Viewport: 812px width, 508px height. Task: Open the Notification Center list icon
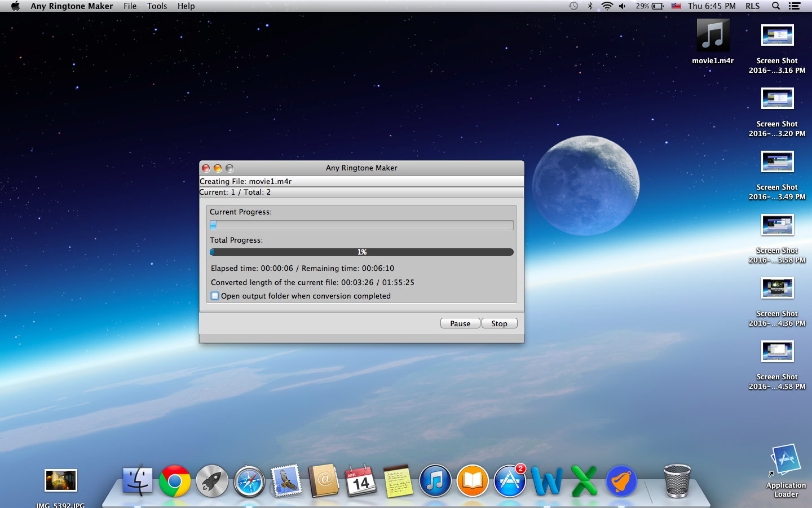(795, 6)
